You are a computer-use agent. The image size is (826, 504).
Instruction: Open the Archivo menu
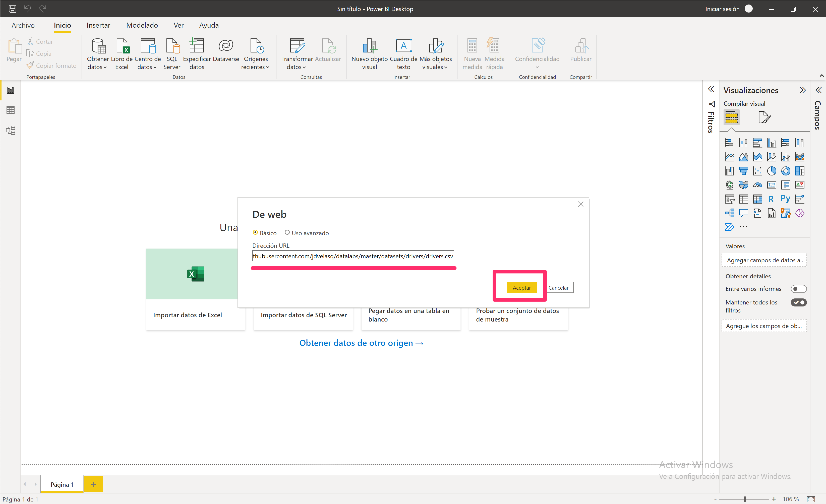click(23, 25)
